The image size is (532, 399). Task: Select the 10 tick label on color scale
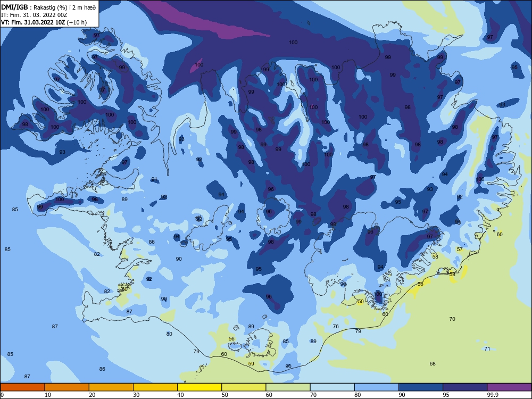pos(48,395)
